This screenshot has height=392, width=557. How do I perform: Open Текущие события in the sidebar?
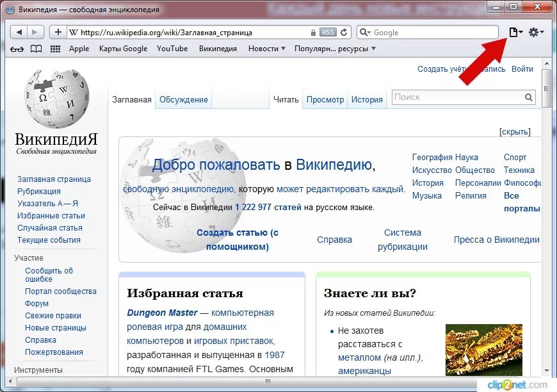coord(49,240)
